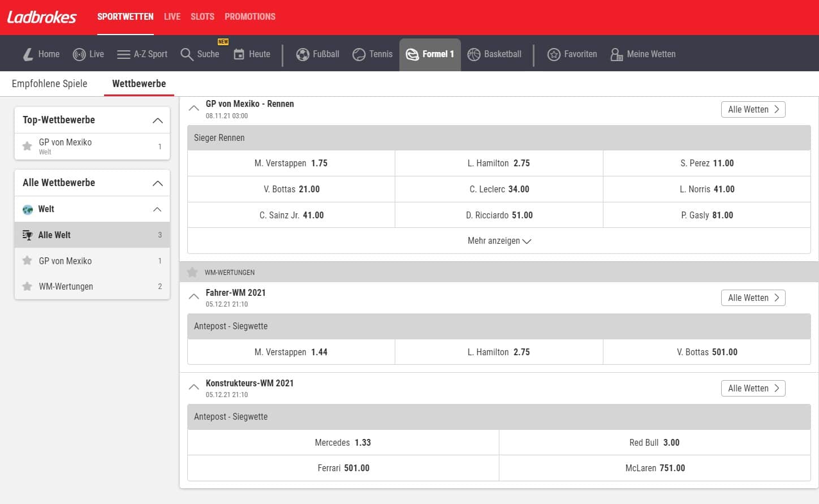Viewport: 819px width, 504px height.
Task: Bet on P. Gasly at 81.00
Action: (707, 216)
